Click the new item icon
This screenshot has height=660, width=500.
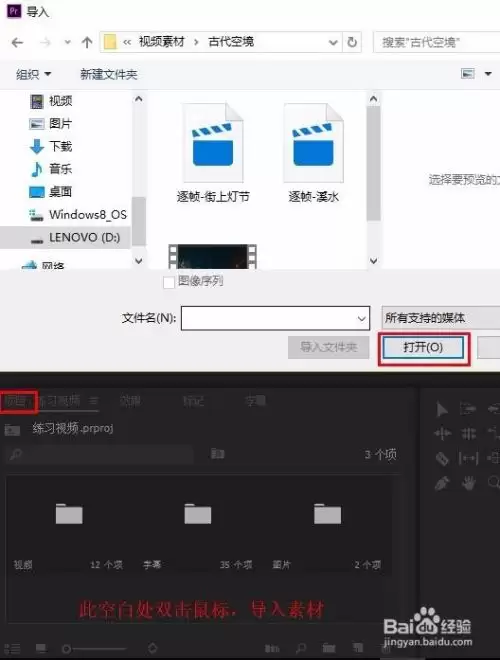click(357, 648)
